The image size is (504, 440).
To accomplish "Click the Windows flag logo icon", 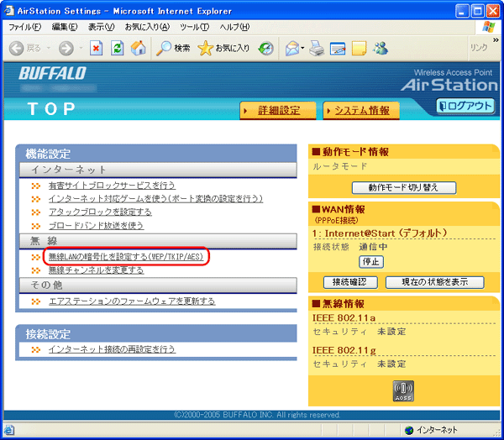I will pos(489,27).
